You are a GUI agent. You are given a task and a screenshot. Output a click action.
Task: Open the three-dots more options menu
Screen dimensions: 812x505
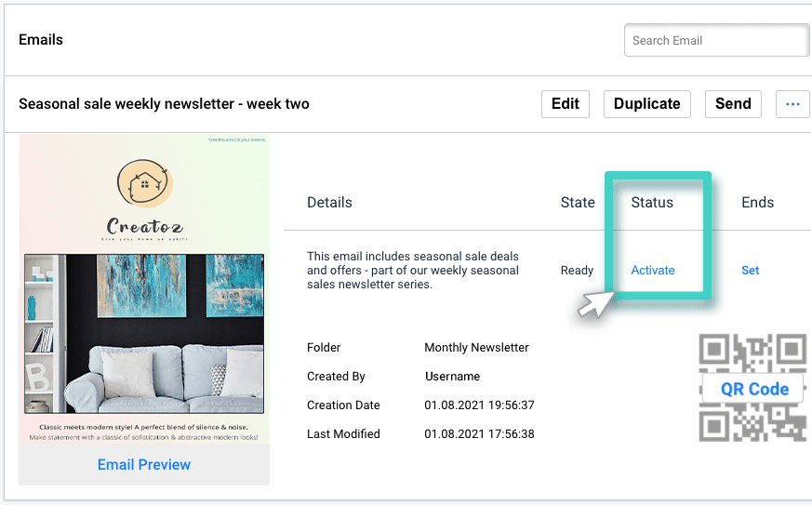click(792, 104)
